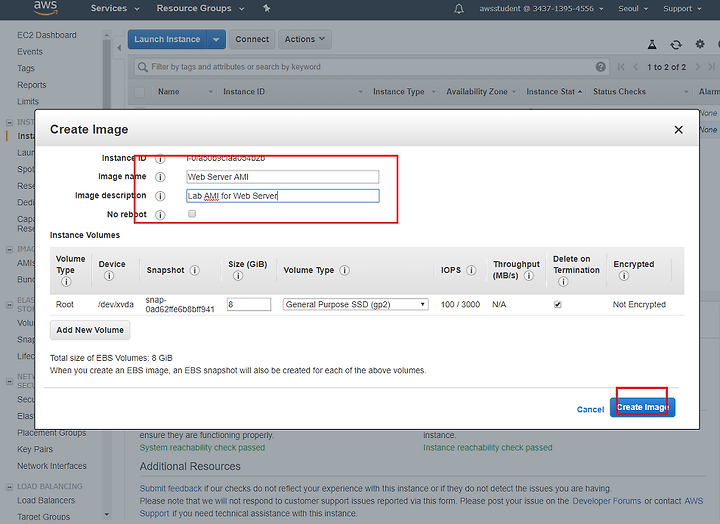Go to first page of instances
This screenshot has width=720, height=524.
click(621, 67)
